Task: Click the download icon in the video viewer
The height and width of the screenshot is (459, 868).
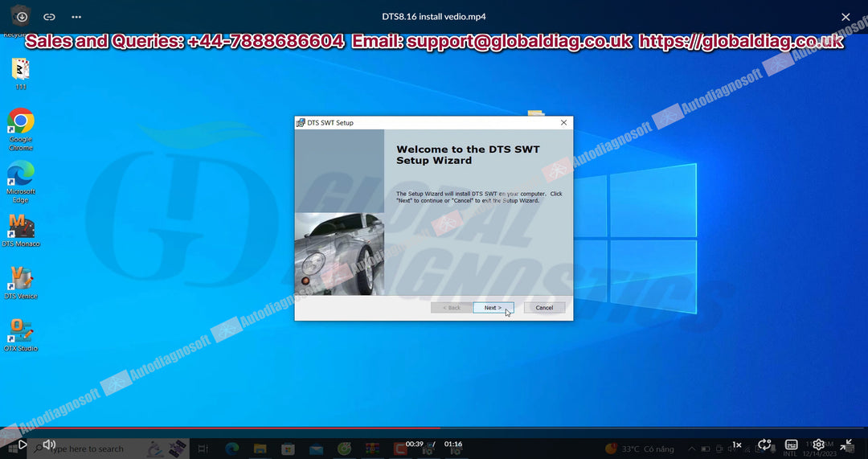Action: (x=22, y=17)
